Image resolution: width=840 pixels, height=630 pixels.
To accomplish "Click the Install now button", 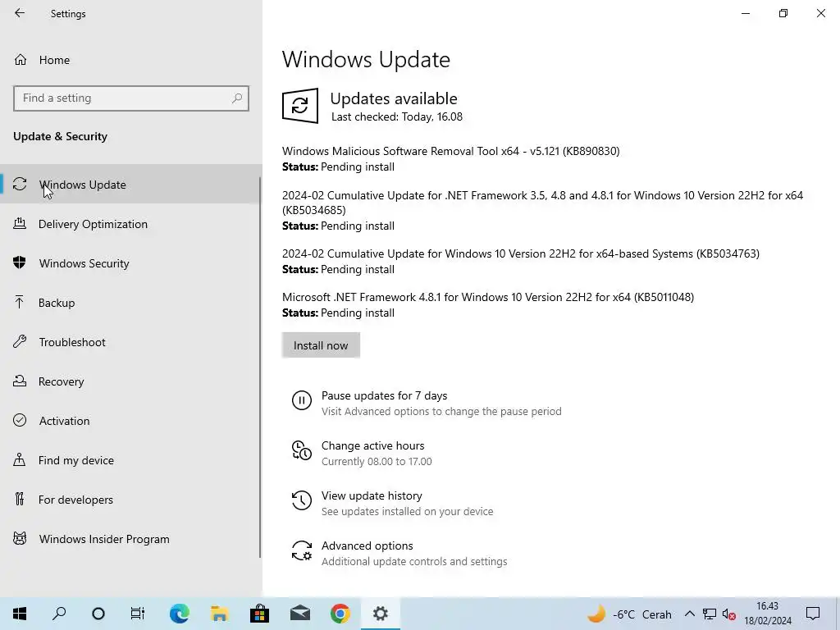I will pos(321,345).
